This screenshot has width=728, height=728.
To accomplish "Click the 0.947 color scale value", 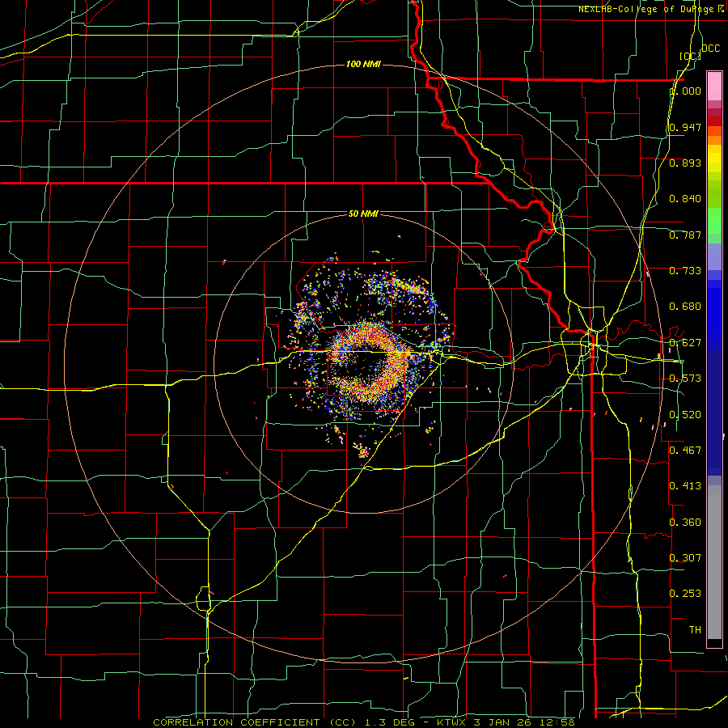I will pos(685,127).
